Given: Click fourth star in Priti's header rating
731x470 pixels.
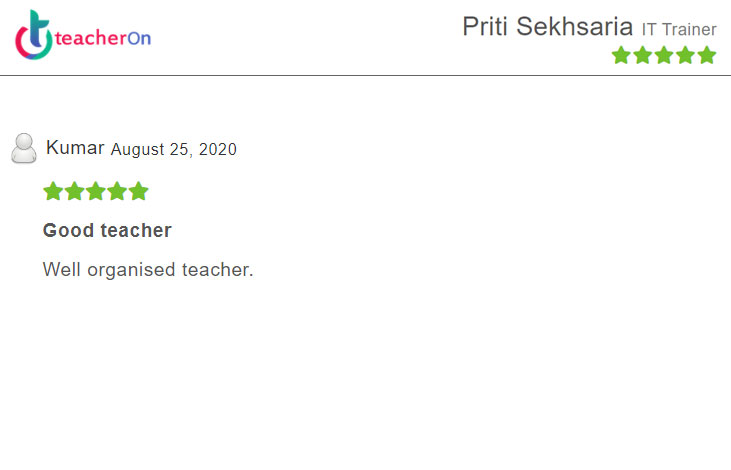Looking at the screenshot, I should pyautogui.click(x=686, y=55).
